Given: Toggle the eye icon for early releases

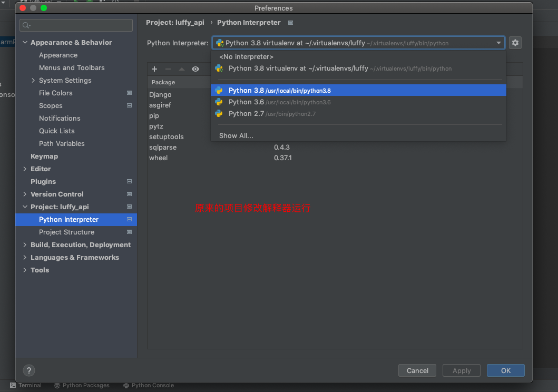Looking at the screenshot, I should 195,69.
